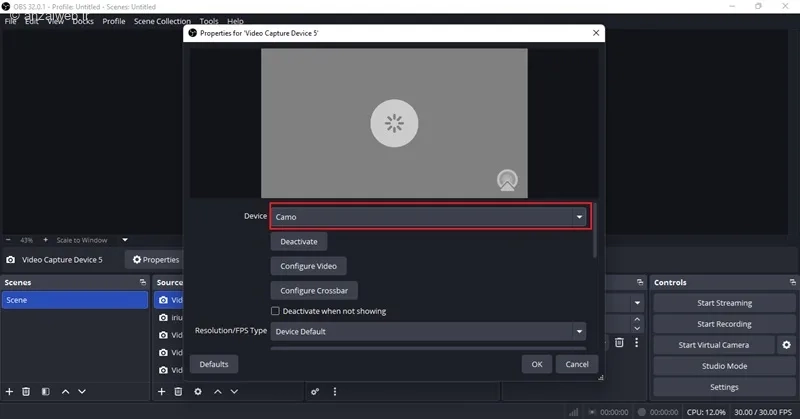Move the source down with the Sources down arrow
Image resolution: width=800 pixels, height=419 pixels.
[x=234, y=391]
